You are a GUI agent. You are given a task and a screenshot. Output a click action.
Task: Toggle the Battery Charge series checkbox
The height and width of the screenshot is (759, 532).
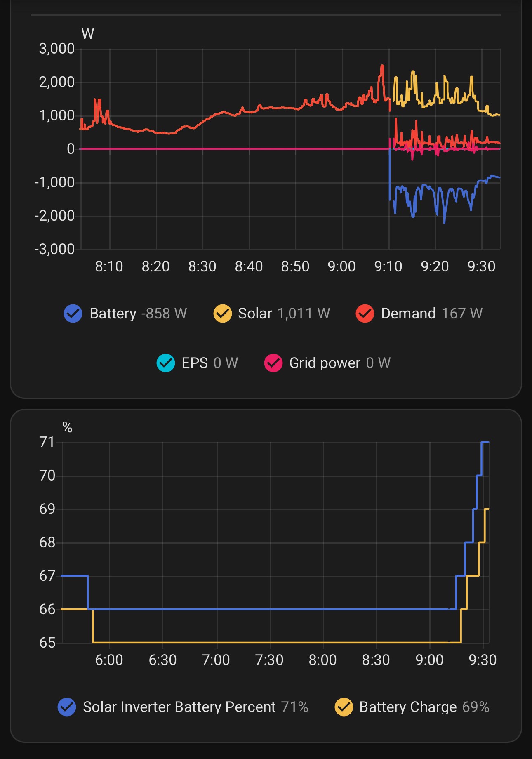click(x=344, y=707)
